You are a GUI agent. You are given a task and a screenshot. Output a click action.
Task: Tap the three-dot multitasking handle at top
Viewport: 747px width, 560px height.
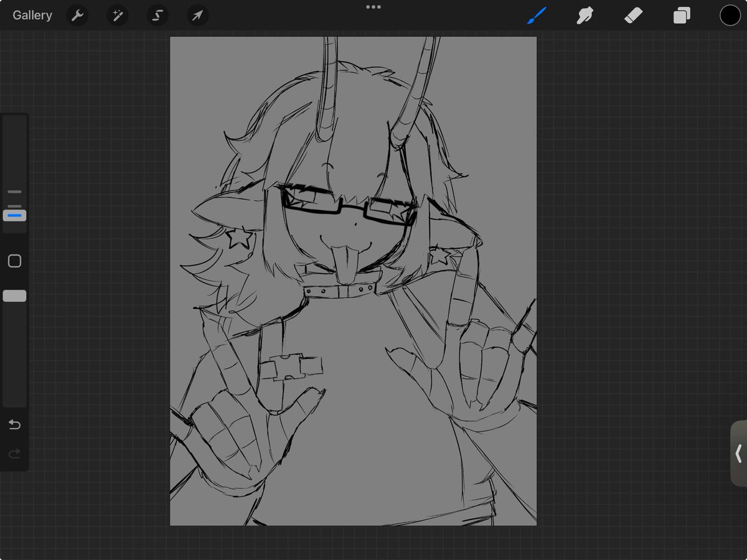pyautogui.click(x=374, y=7)
